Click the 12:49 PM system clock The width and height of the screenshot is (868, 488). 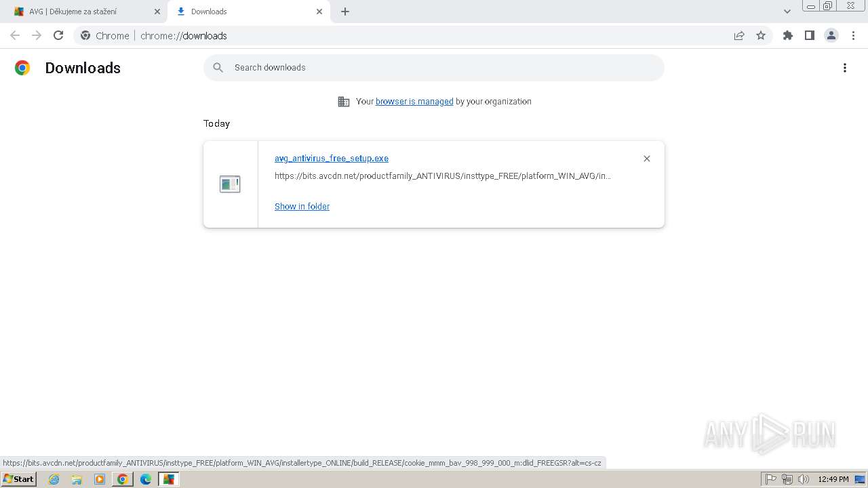pos(833,479)
